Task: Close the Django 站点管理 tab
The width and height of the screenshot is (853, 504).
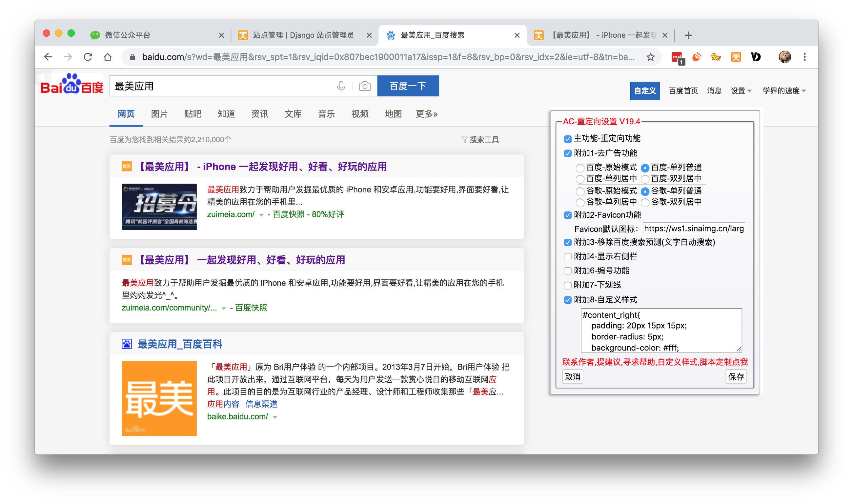Action: click(x=370, y=35)
